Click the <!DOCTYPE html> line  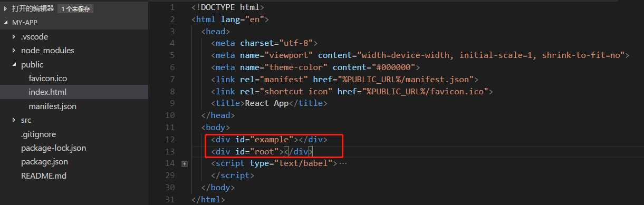(228, 7)
